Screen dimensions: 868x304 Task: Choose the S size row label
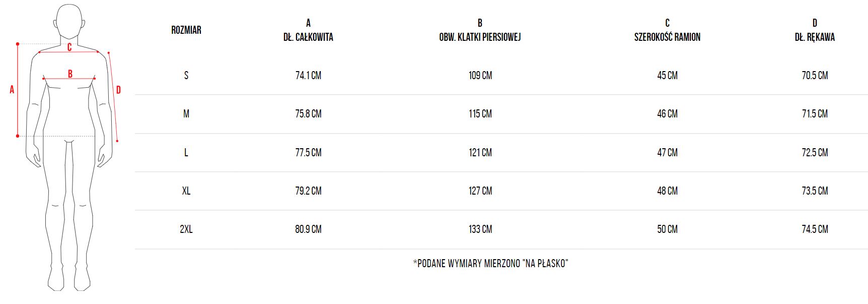[186, 76]
